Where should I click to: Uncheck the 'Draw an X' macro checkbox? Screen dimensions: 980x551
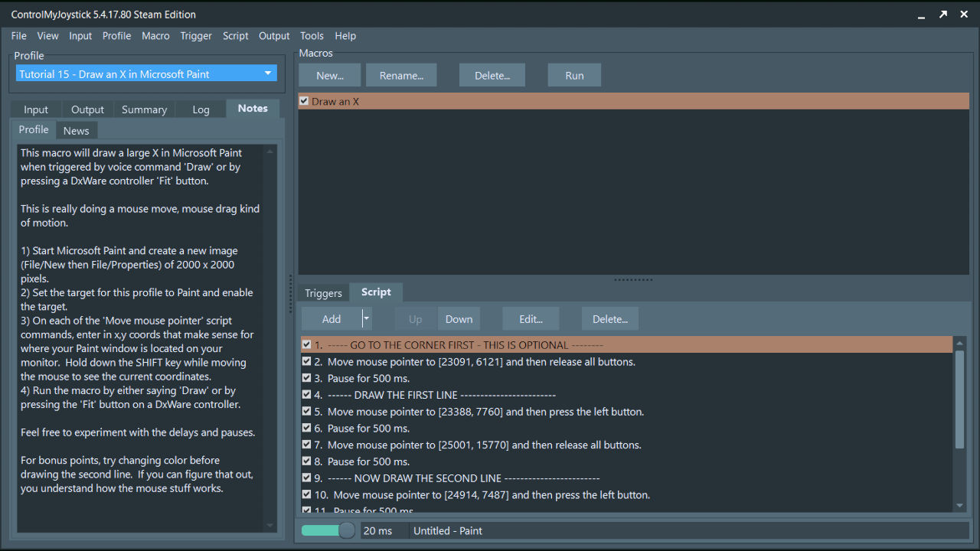click(304, 100)
